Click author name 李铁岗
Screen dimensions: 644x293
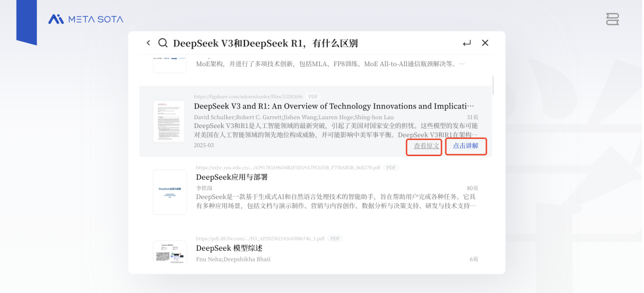(204, 188)
